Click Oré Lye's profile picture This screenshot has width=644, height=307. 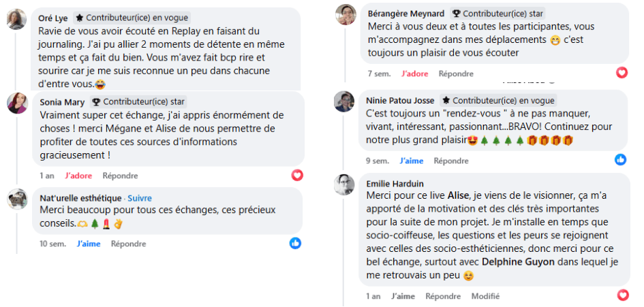[17, 19]
